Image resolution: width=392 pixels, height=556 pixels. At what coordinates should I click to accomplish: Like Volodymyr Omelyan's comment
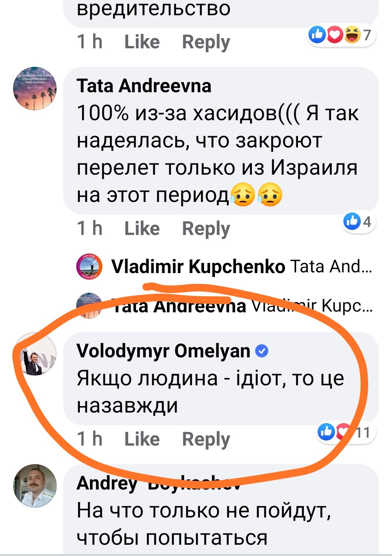point(142,439)
